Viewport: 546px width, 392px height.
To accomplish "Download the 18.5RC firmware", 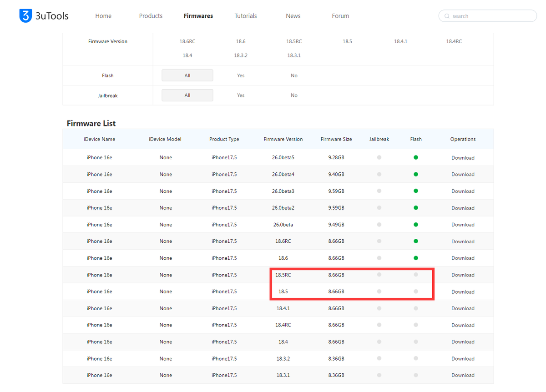I will point(463,275).
